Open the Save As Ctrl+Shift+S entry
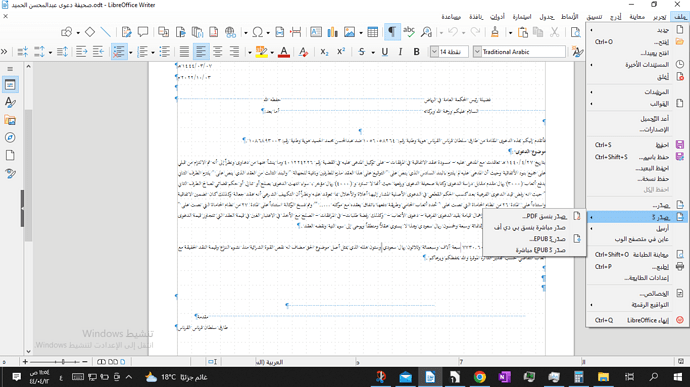Viewport: 690px width, 387px height. (x=637, y=157)
